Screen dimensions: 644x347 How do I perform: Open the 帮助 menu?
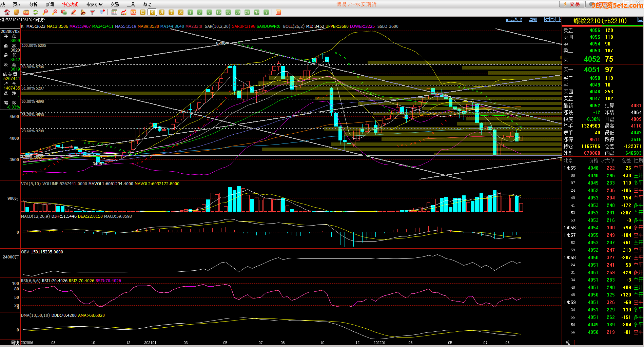(147, 4)
